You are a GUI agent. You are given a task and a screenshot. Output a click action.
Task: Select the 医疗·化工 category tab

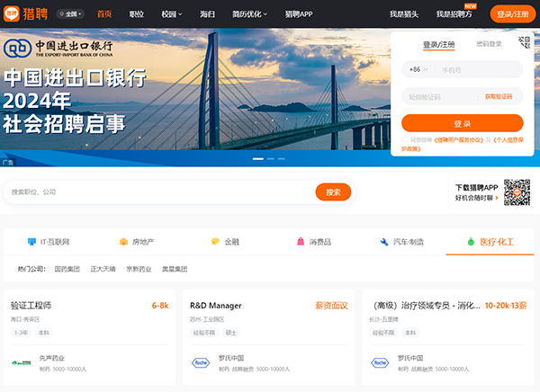click(x=490, y=242)
